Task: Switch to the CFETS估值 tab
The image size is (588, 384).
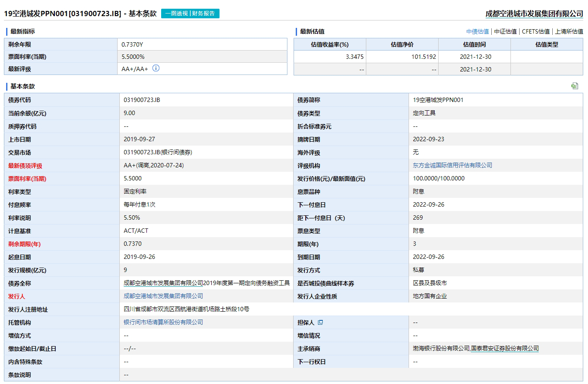Action: [536, 31]
